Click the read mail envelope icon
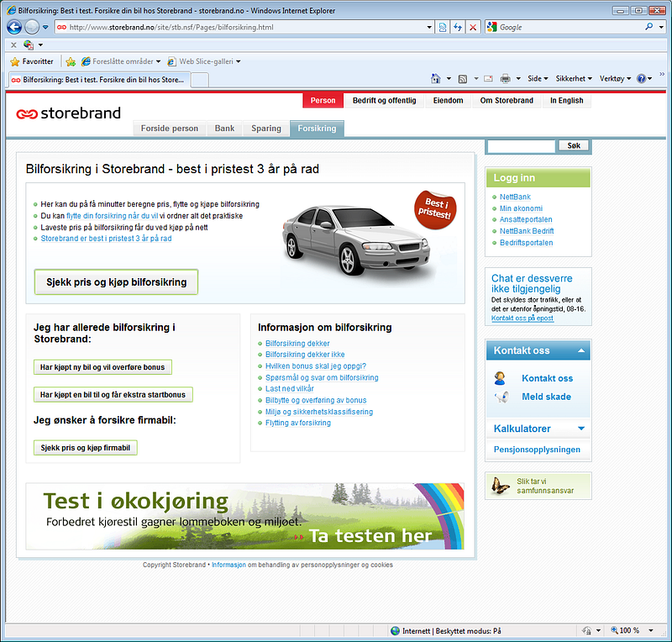This screenshot has width=672, height=642. pyautogui.click(x=488, y=78)
